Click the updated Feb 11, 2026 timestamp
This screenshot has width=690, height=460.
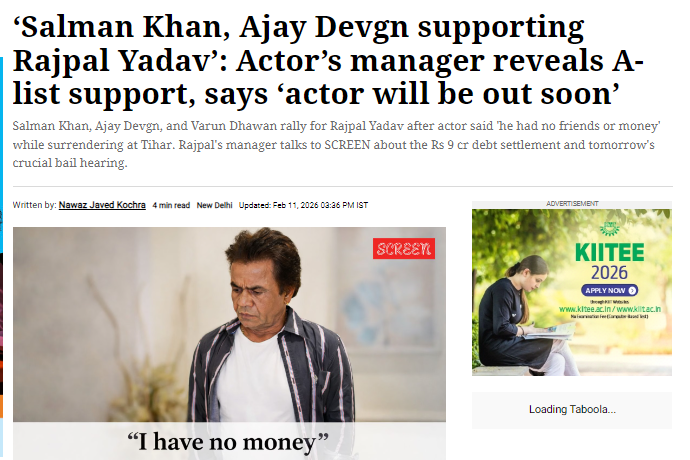pyautogui.click(x=303, y=205)
